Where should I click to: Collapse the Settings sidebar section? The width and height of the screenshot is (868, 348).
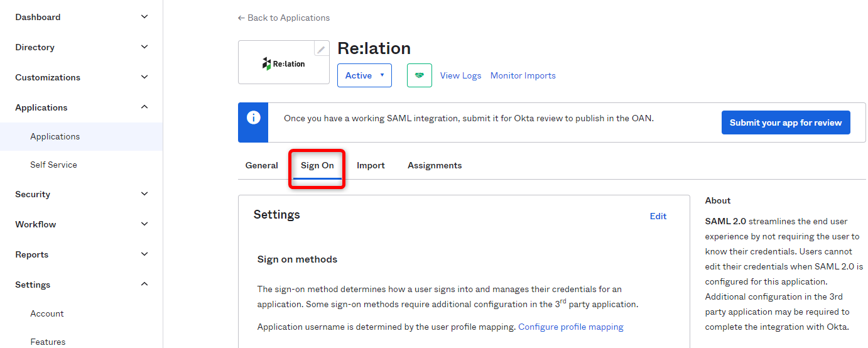click(82, 285)
